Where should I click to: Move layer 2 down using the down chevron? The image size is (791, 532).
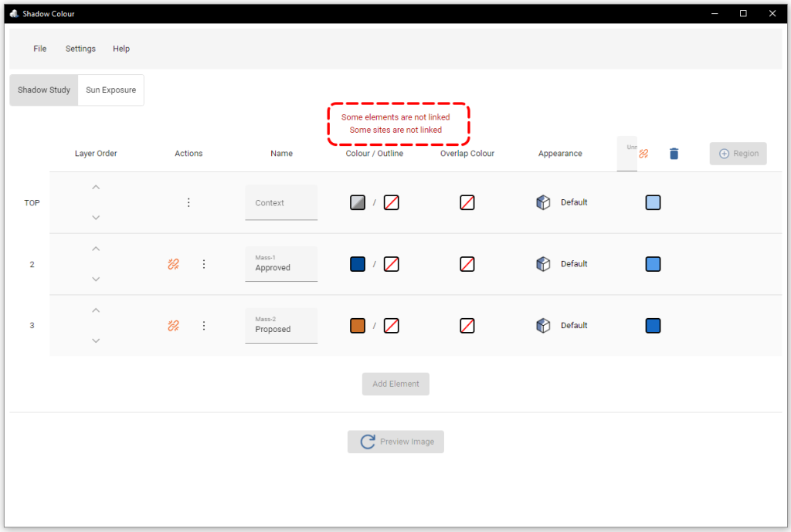[x=96, y=279]
